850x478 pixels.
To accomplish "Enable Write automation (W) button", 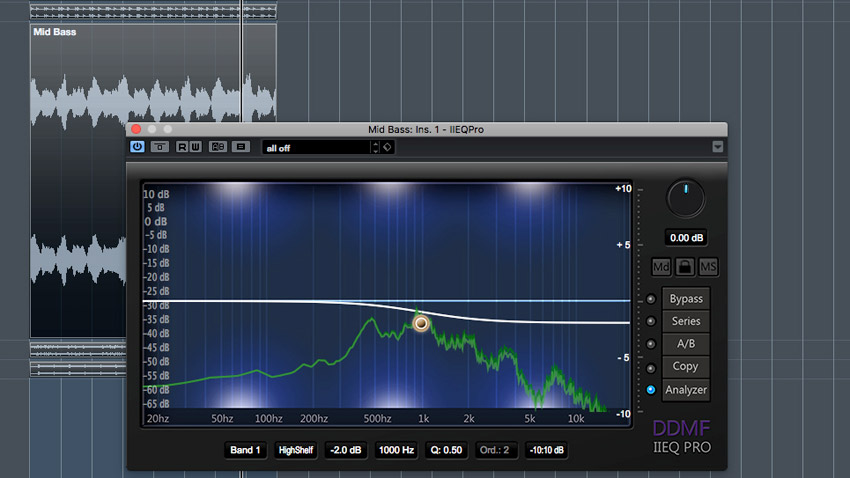I will pyautogui.click(x=195, y=147).
